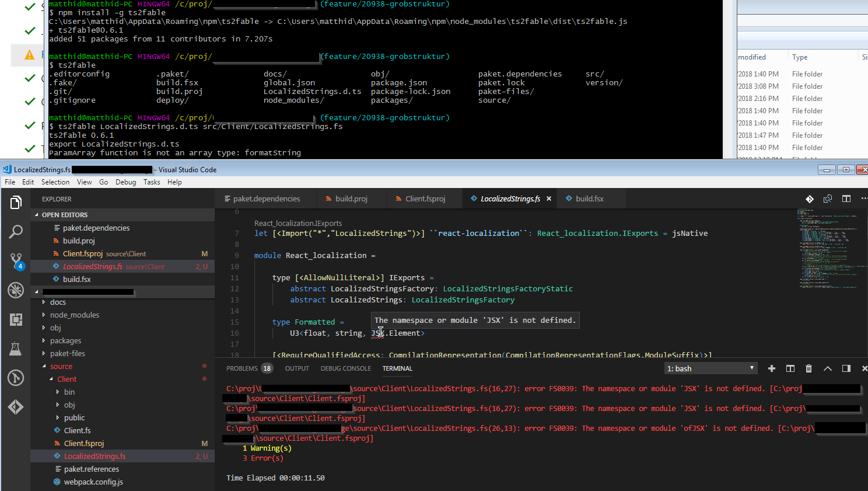Click the paket.references file icon in tree

tap(58, 469)
